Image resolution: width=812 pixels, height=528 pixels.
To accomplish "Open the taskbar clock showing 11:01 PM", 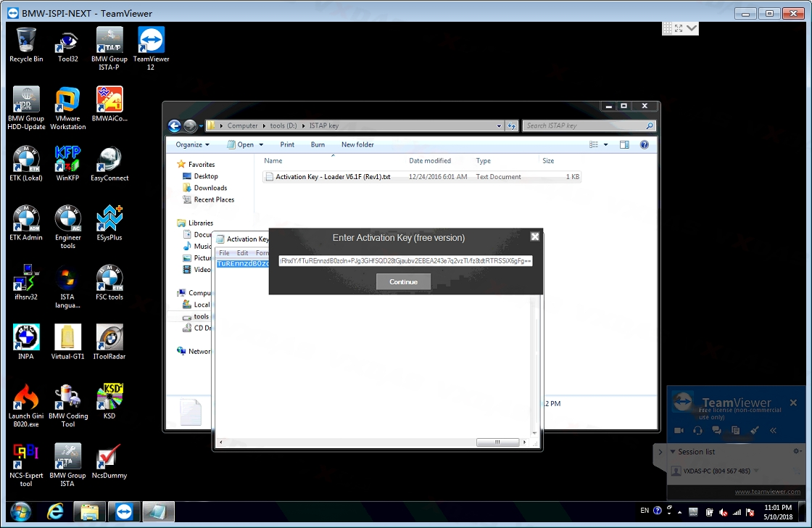I will (778, 512).
